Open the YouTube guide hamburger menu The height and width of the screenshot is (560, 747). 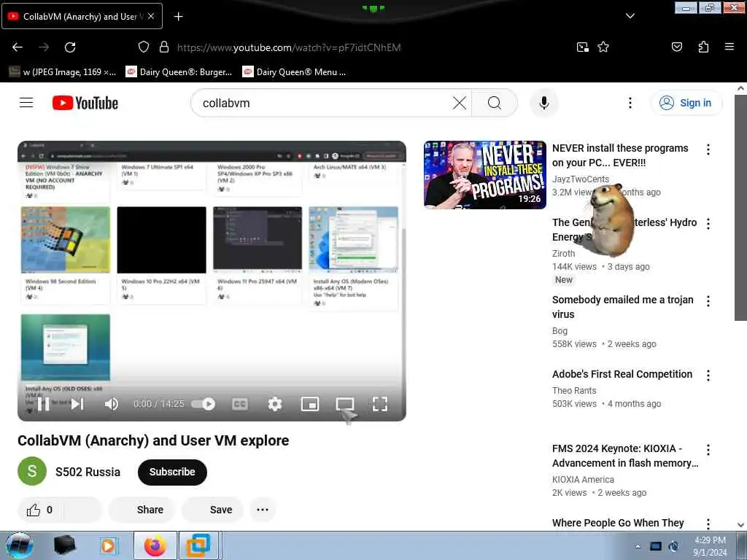point(26,103)
